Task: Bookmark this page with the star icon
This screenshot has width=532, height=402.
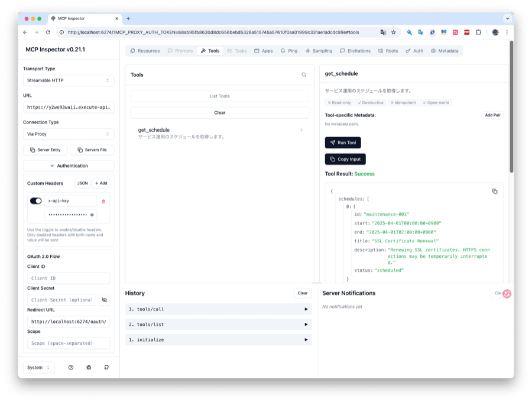Action: (394, 33)
